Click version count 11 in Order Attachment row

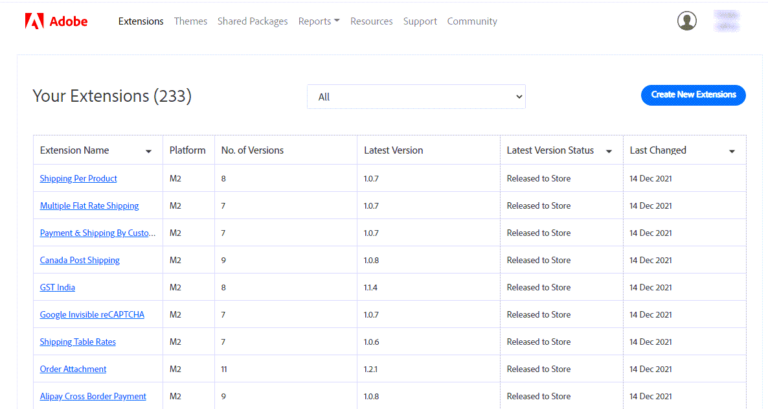tap(224, 369)
